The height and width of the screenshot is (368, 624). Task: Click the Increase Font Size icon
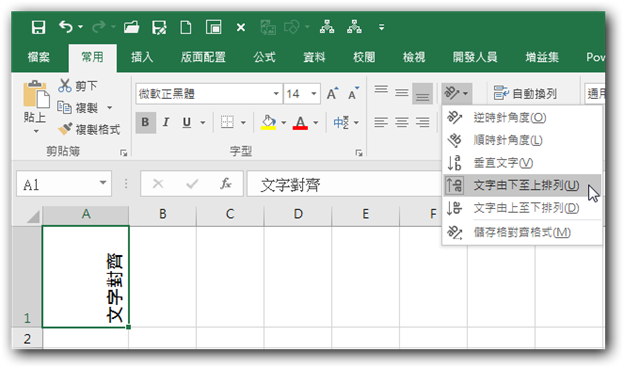point(332,93)
